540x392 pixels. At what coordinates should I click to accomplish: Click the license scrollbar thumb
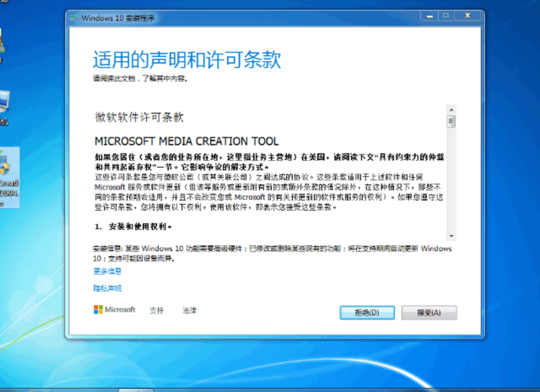coord(451,122)
